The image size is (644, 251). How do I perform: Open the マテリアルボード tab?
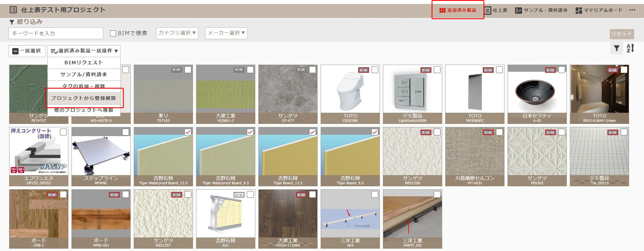pyautogui.click(x=599, y=10)
